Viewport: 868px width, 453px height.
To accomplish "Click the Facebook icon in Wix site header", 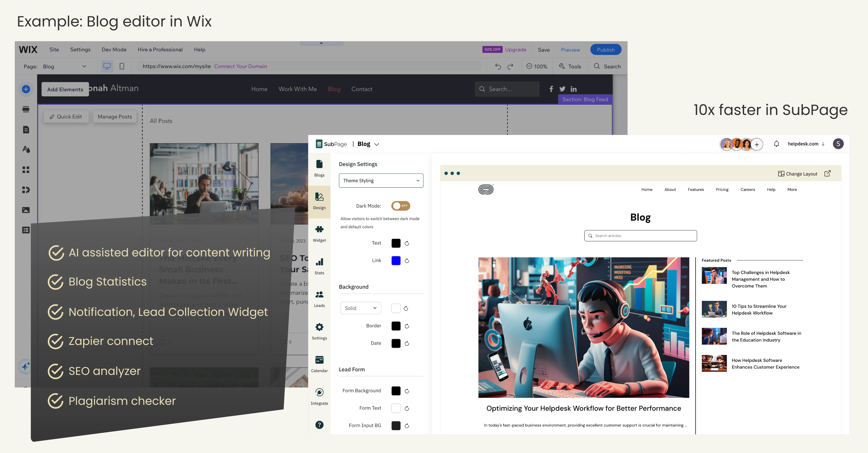I will click(x=551, y=89).
